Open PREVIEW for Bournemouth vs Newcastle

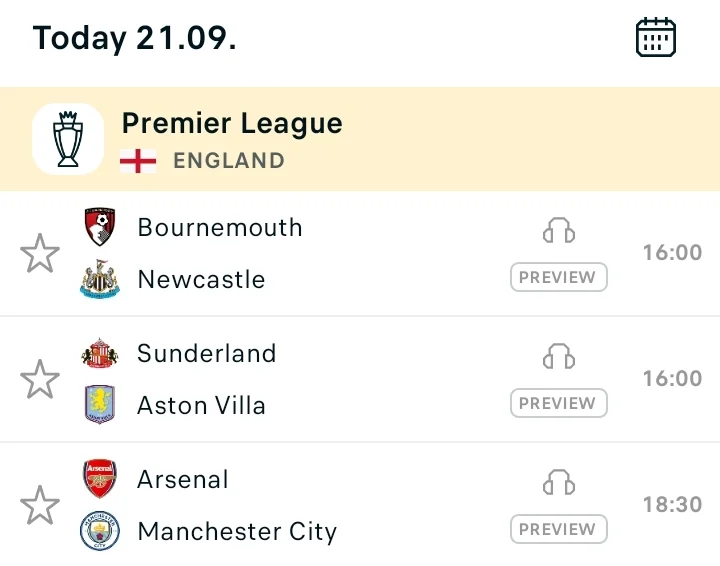click(x=559, y=277)
